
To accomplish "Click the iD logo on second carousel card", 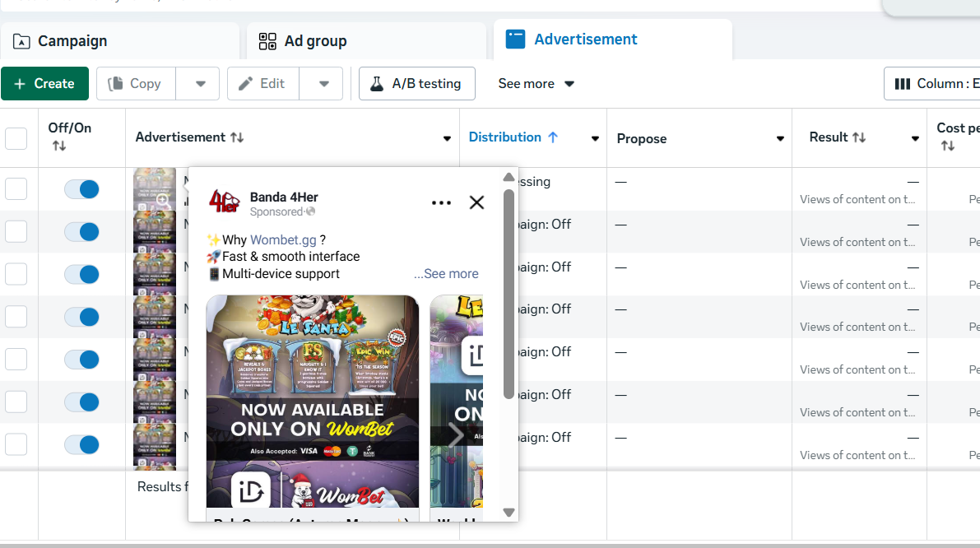I will [472, 356].
